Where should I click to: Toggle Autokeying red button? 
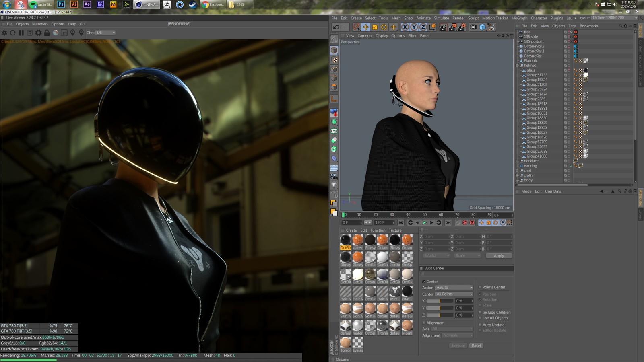[x=465, y=222]
